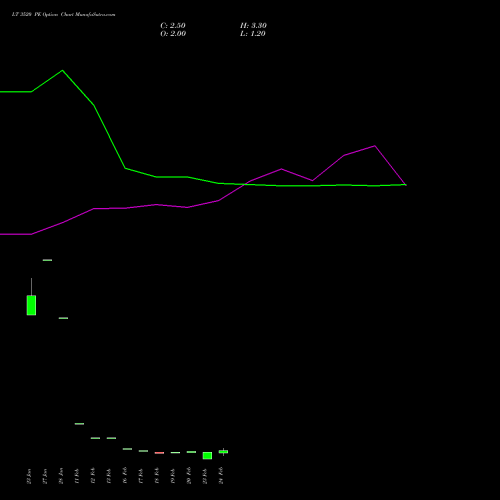Click the '22 Feb' date axis label
Screen dimensions: 500x500
[x=205, y=476]
